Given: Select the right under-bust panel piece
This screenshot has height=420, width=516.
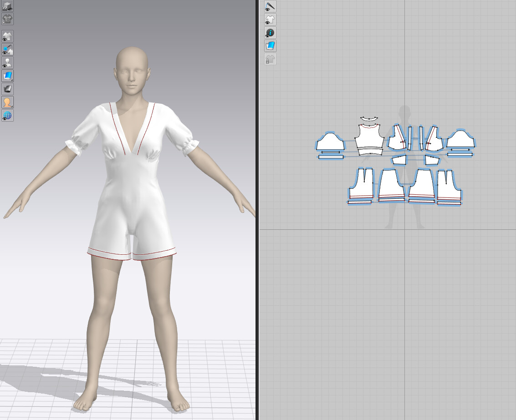Looking at the screenshot, I should click(432, 160).
